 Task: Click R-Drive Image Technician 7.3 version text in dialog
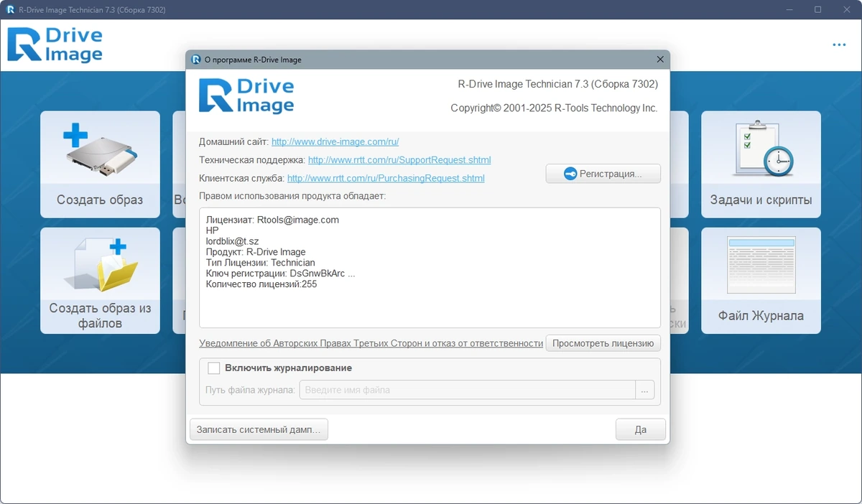click(x=557, y=84)
